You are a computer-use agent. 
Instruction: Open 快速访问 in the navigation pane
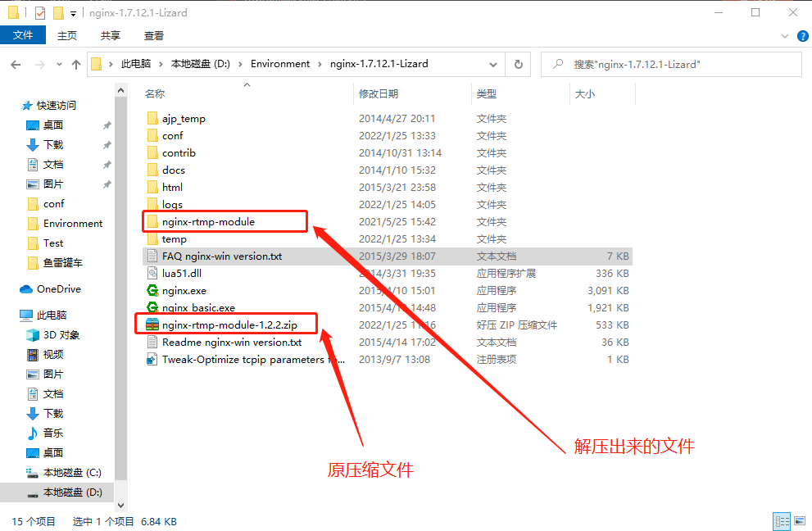[56, 105]
